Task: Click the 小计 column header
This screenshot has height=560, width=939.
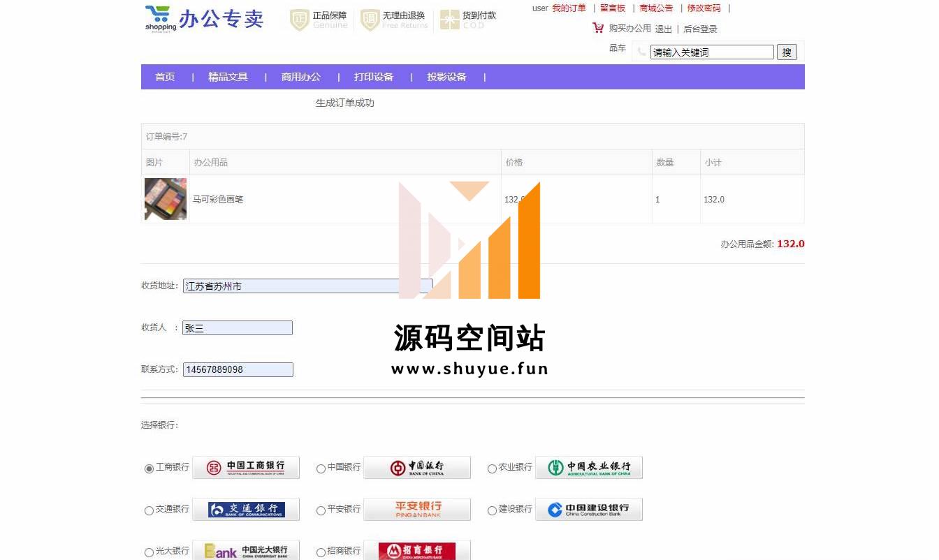Action: pyautogui.click(x=713, y=163)
